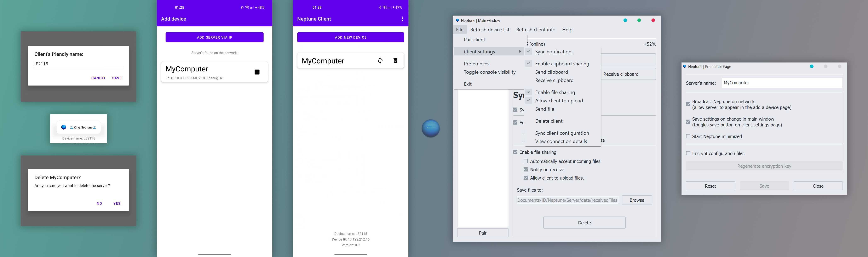Click Regenerate encryption key button
This screenshot has width=868, height=257.
[764, 166]
